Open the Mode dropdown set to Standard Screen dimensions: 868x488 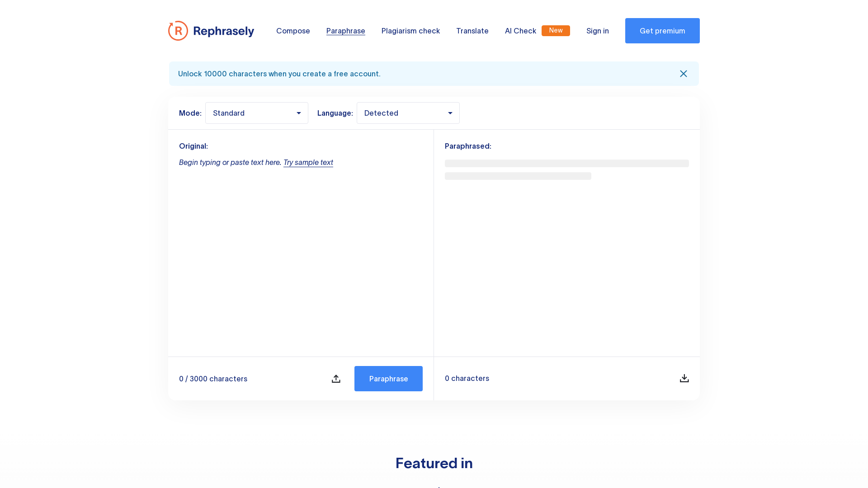tap(257, 113)
